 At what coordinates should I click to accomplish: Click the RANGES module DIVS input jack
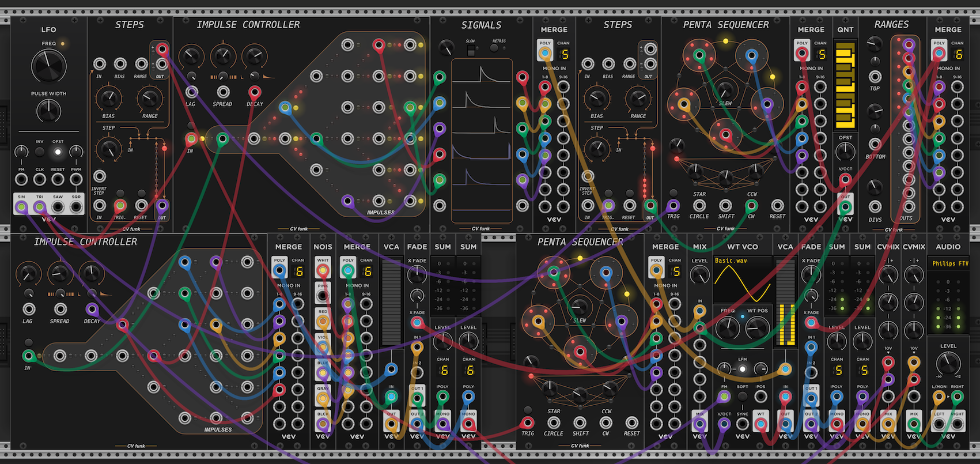pyautogui.click(x=875, y=206)
